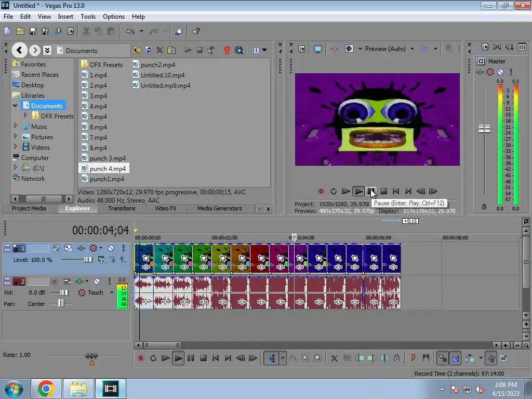Open the Options menu
The height and width of the screenshot is (399, 532).
[x=114, y=16]
